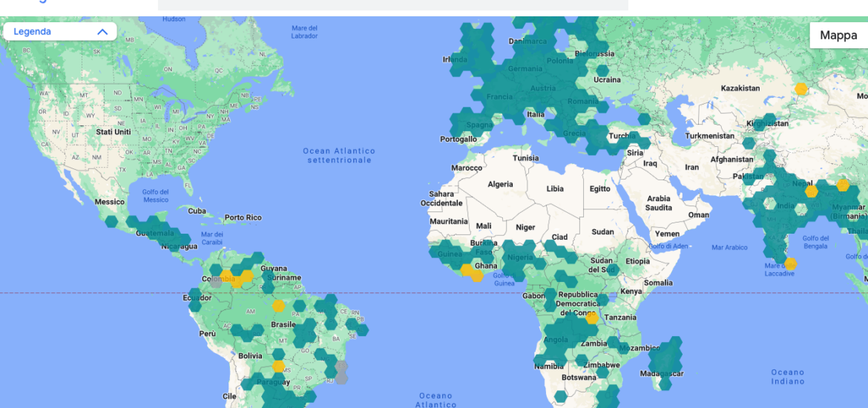Click the teal hexagon west of Guatemala
868x408 pixels.
111,221
